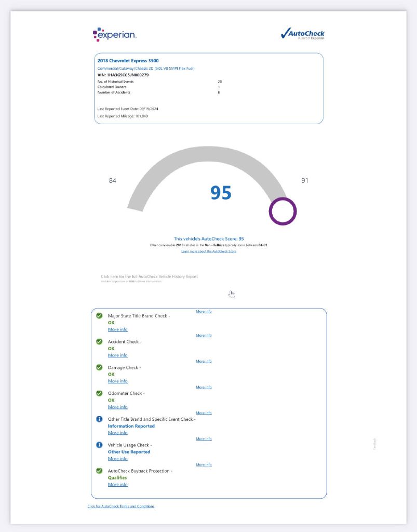Image resolution: width=417 pixels, height=532 pixels.
Task: Open the More info link directly under Odometer Check's OK
Action: click(118, 407)
